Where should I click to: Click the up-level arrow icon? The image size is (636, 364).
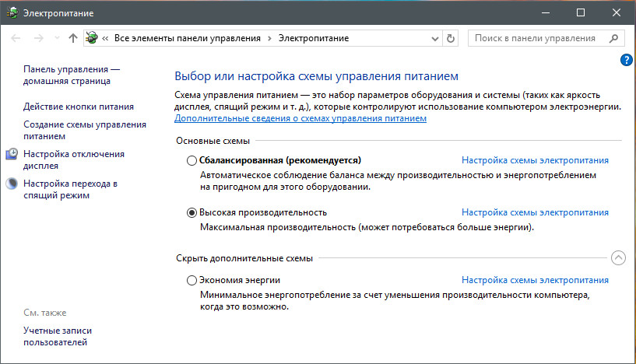pos(73,38)
